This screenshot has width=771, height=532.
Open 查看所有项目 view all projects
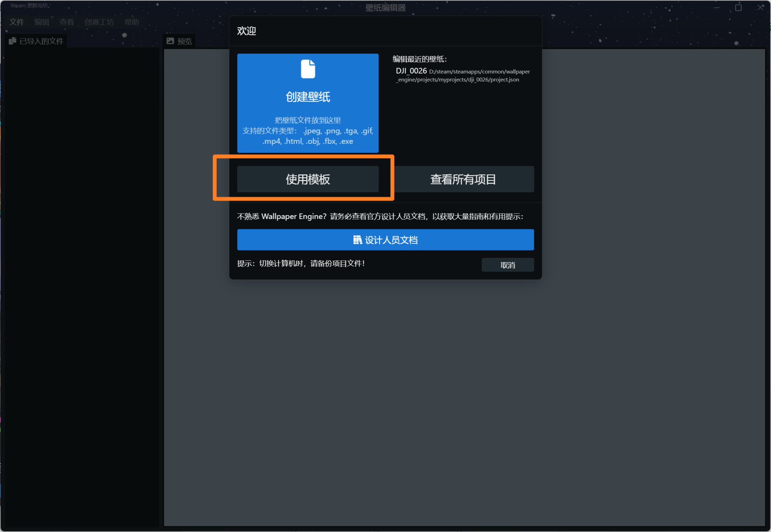point(463,179)
